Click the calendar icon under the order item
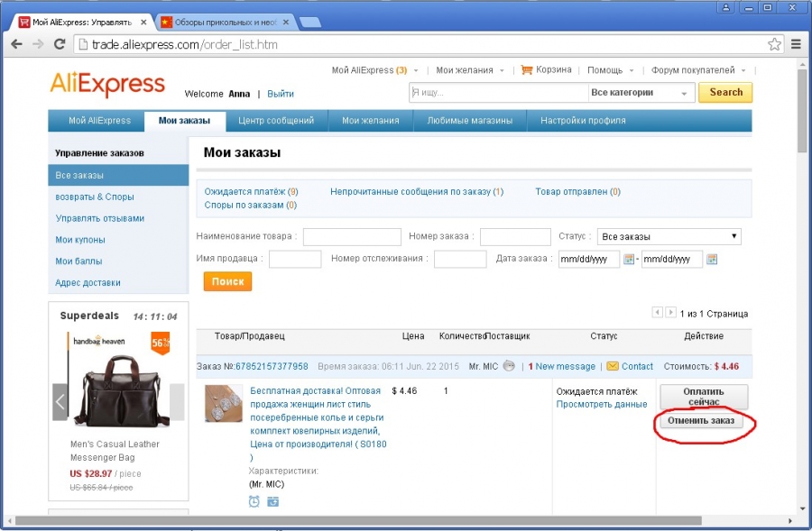This screenshot has height=531, width=812. click(272, 501)
